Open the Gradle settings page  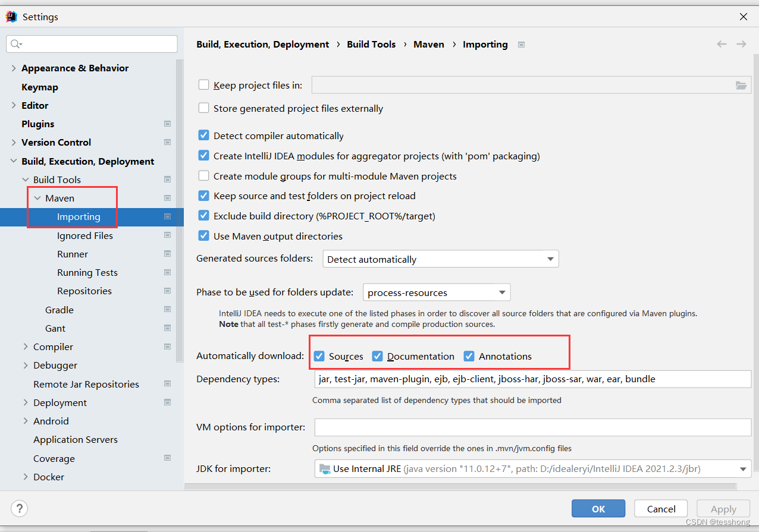coord(59,310)
